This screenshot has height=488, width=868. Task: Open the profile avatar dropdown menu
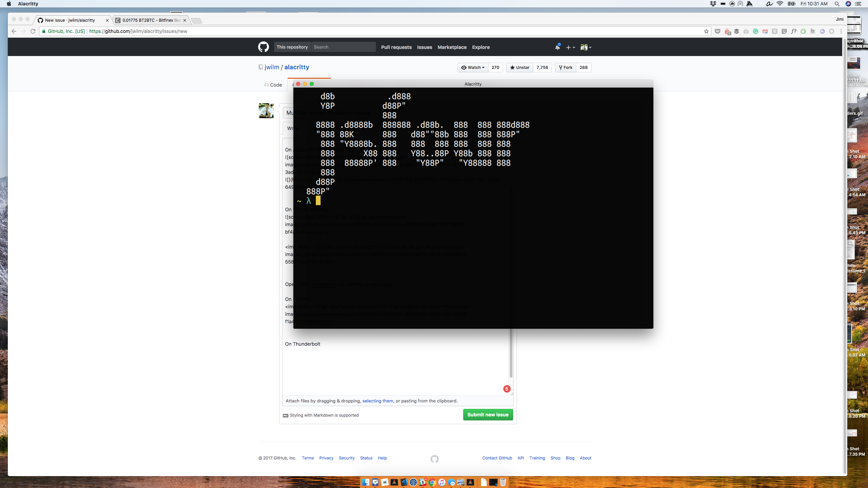[x=585, y=47]
